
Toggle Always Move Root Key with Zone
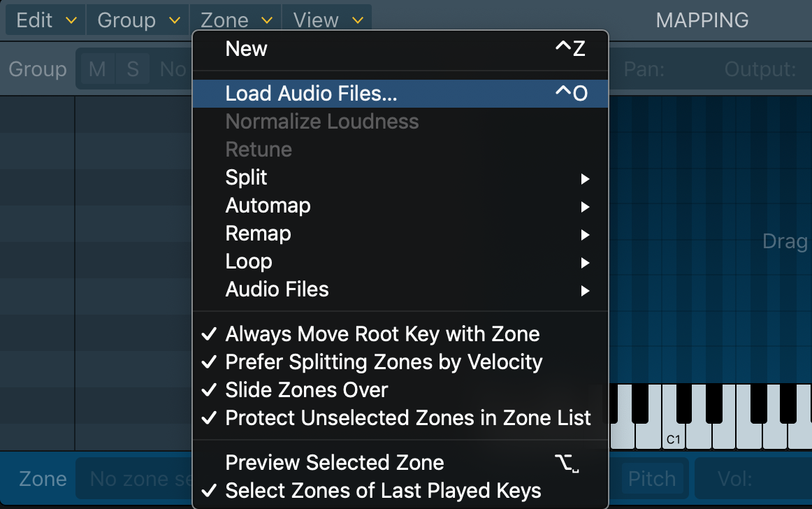[x=382, y=334]
